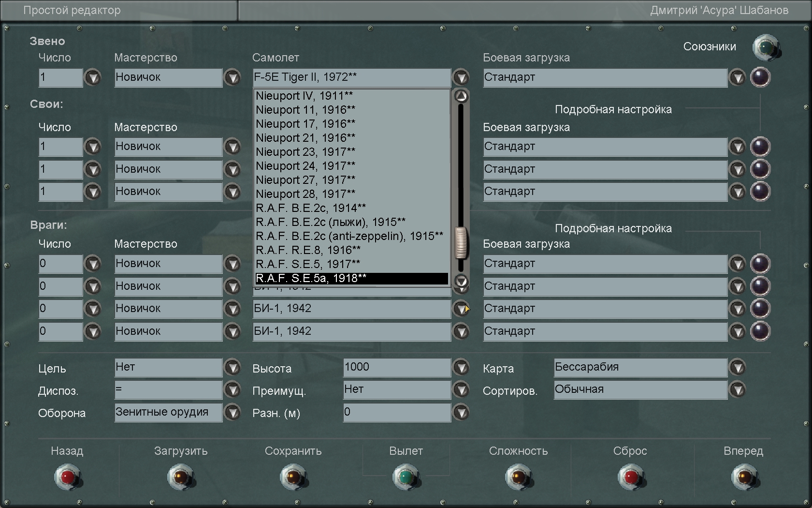Choose Nieuport 17, 1916** in the aircraft list
The height and width of the screenshot is (508, 812).
(x=352, y=124)
